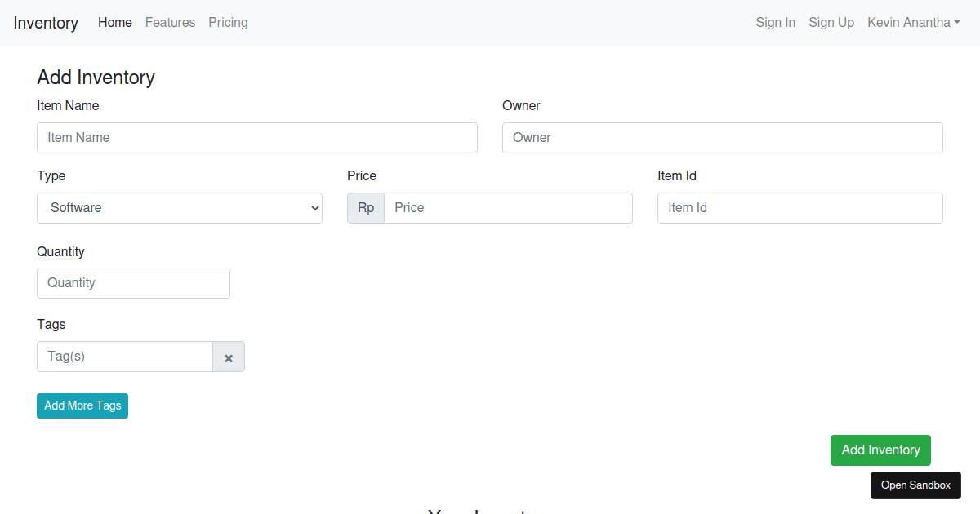Click the Tags field label
Image resolution: width=980 pixels, height=514 pixels.
click(x=51, y=325)
